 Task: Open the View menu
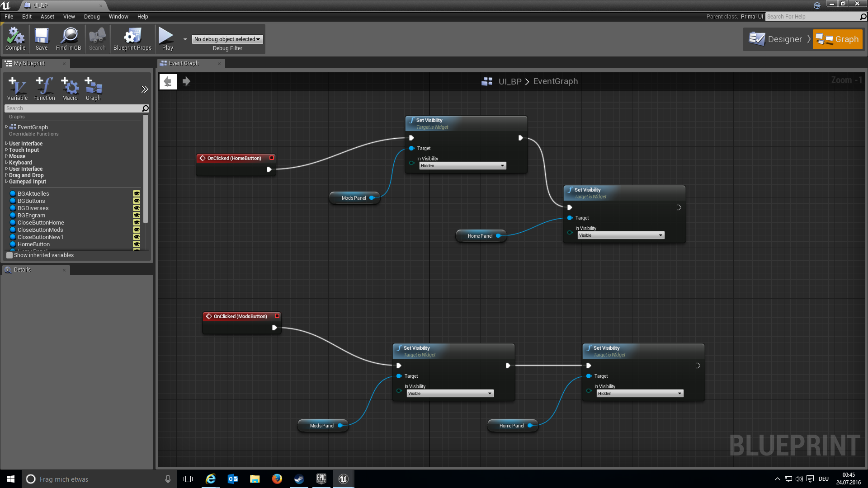point(69,17)
